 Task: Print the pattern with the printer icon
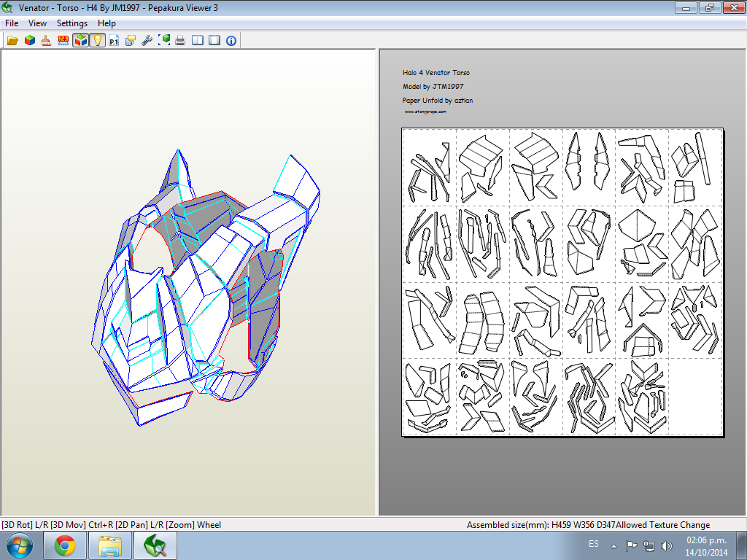tap(180, 41)
